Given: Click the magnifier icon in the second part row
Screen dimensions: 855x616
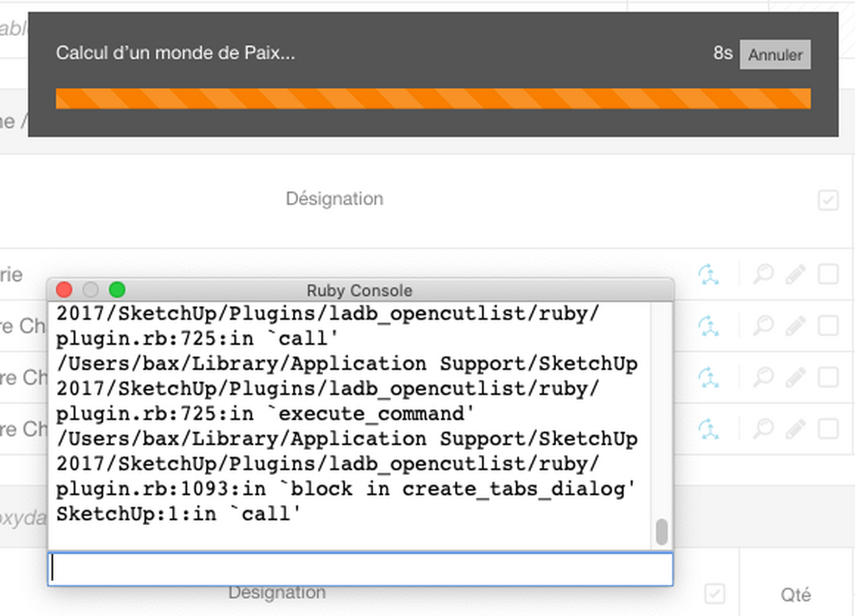Looking at the screenshot, I should coord(763,326).
